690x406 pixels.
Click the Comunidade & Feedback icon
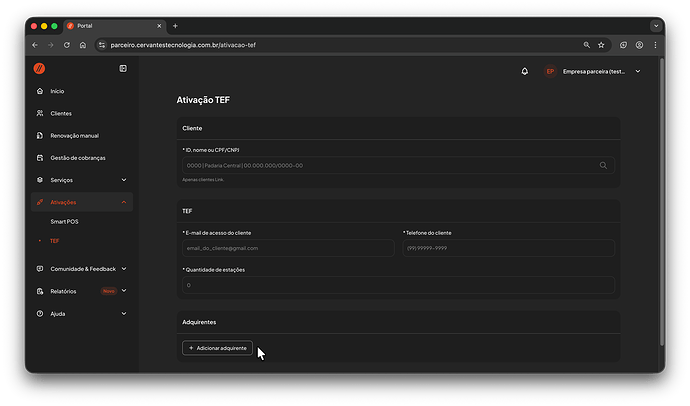tap(40, 269)
